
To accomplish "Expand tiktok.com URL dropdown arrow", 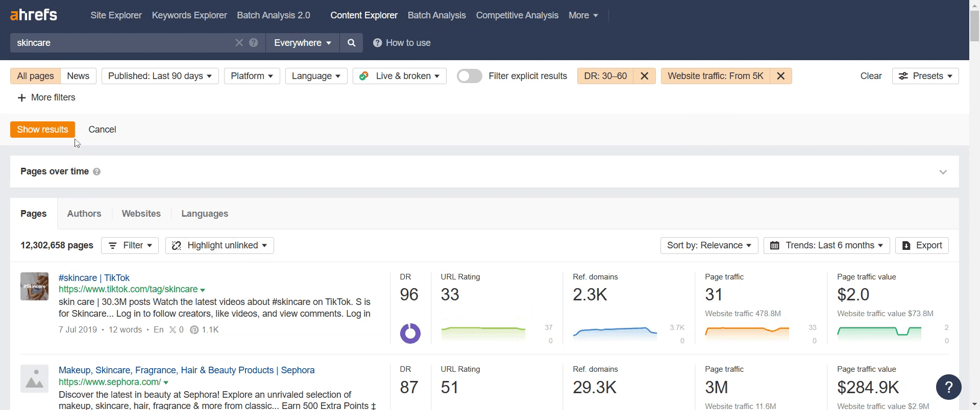I will coord(203,290).
